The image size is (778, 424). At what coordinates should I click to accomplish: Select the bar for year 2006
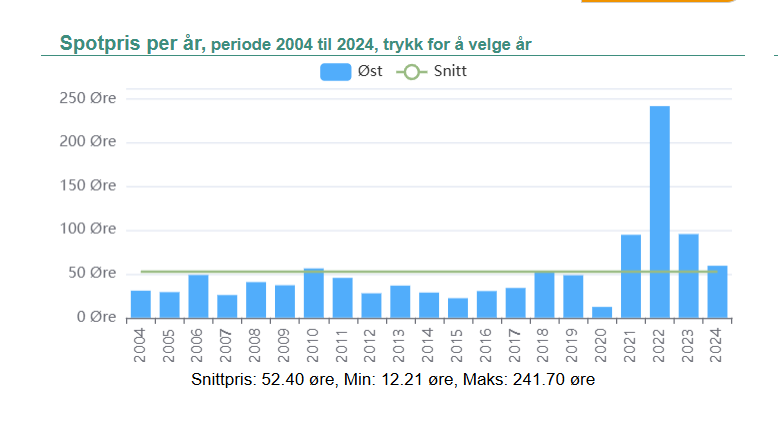click(198, 297)
